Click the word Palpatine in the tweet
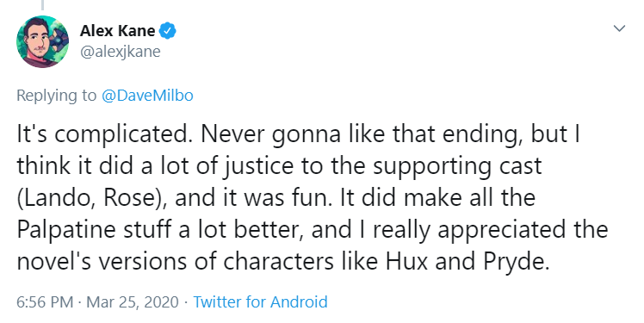The image size is (644, 323). pyautogui.click(x=65, y=230)
